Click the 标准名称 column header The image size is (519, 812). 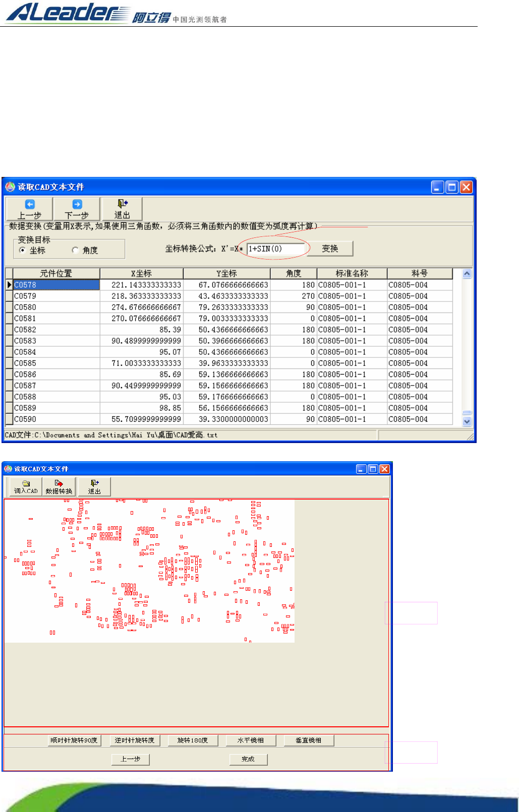pos(352,273)
